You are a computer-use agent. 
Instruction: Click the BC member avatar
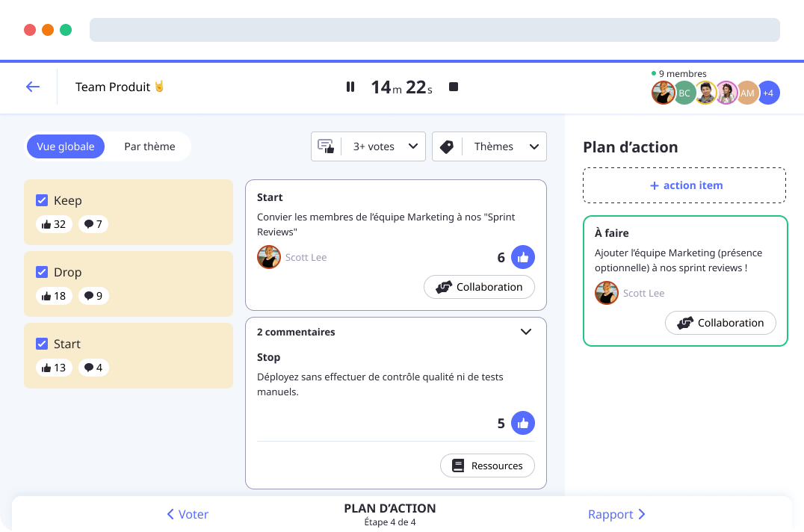[684, 93]
